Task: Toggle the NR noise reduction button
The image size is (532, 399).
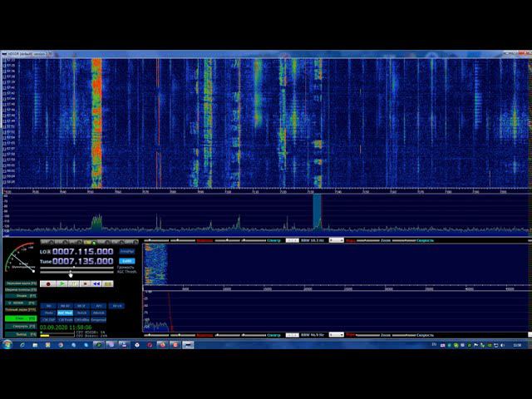Action: [x=48, y=306]
